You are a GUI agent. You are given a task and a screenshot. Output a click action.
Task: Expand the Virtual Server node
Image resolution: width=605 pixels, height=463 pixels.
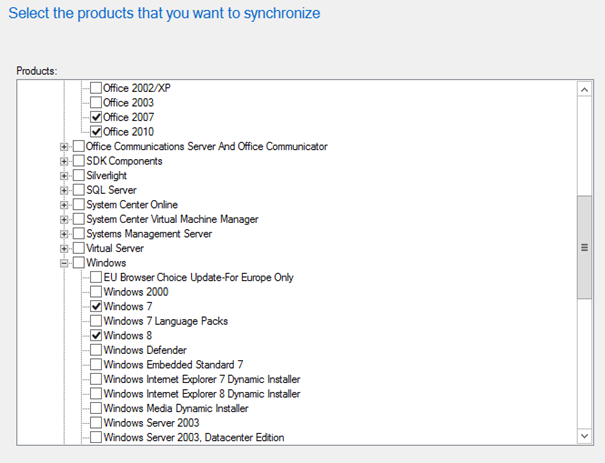[x=64, y=248]
